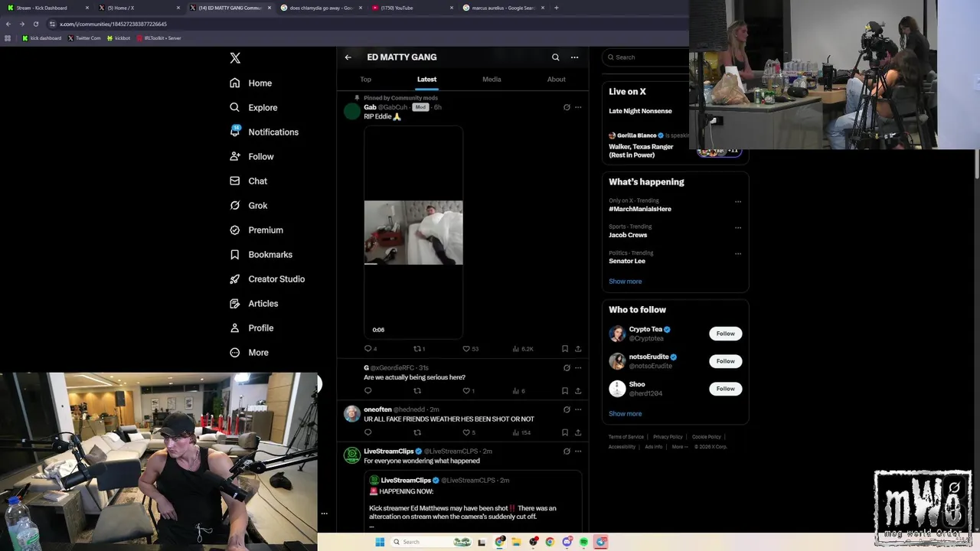Open Windows Start menu
The width and height of the screenshot is (980, 551).
click(x=379, y=542)
